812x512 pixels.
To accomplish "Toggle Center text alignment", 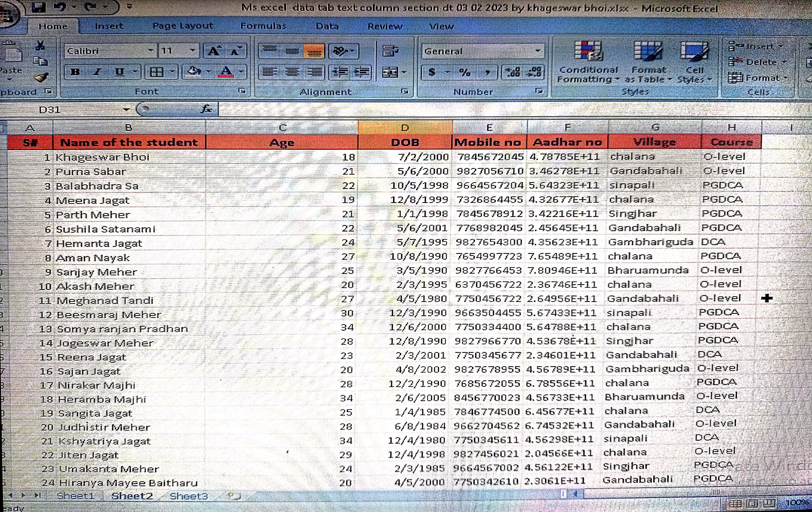I will click(292, 72).
